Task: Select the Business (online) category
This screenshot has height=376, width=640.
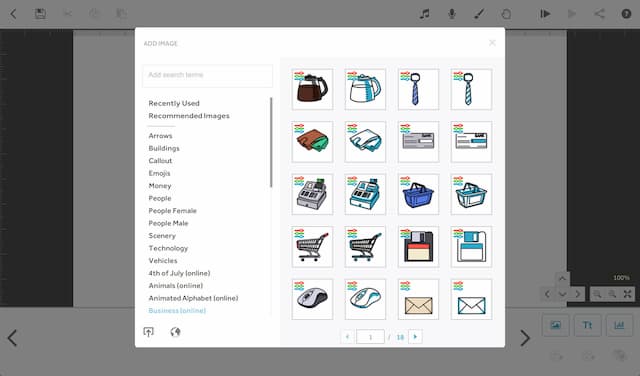Action: (x=177, y=311)
